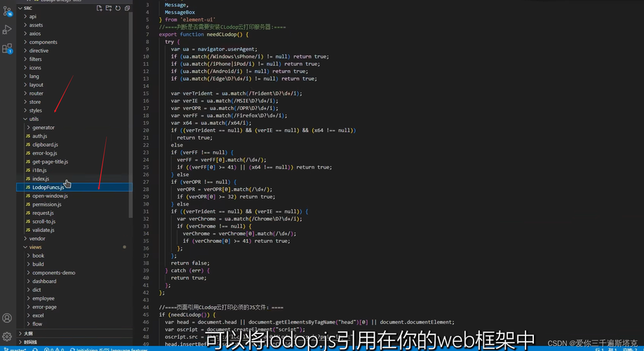Expand the book folder in views

[74, 256]
